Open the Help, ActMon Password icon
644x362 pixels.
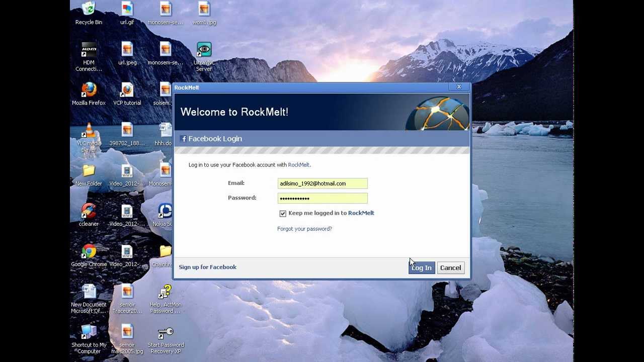click(166, 299)
